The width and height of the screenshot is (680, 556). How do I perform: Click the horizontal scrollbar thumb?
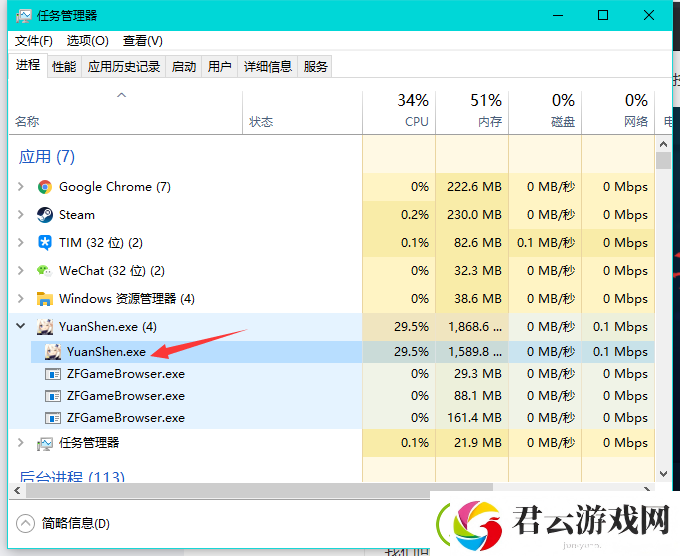(259, 491)
